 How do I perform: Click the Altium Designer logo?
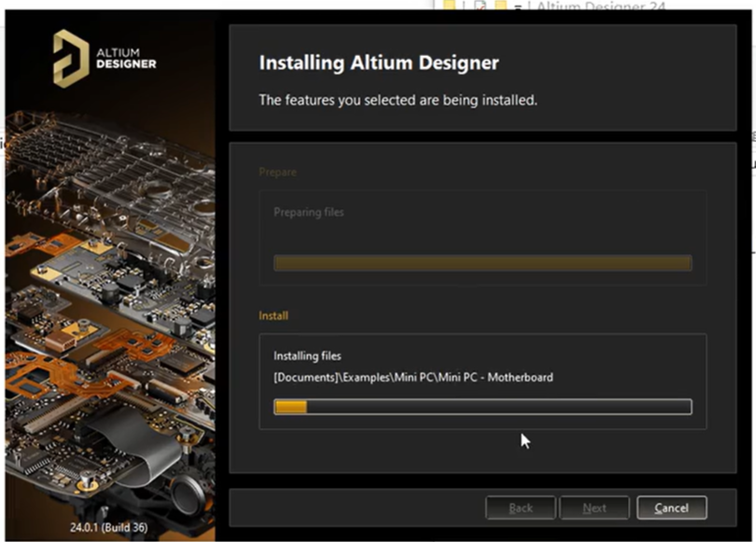(x=105, y=58)
